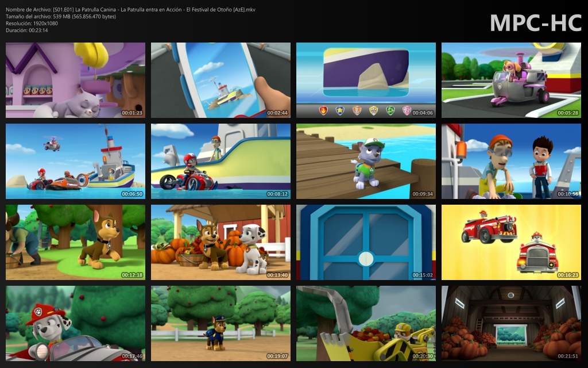588x368 pixels.
Task: Click the red flame pup badge
Action: [323, 110]
